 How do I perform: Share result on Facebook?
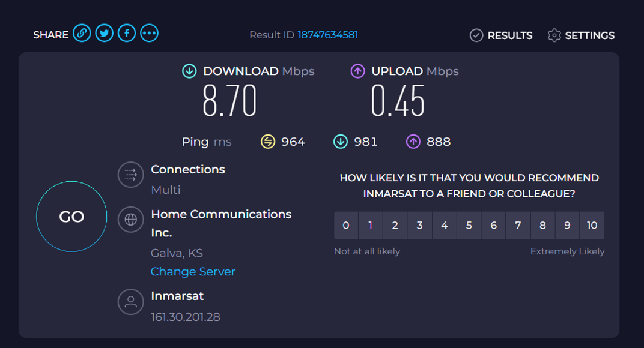click(127, 34)
